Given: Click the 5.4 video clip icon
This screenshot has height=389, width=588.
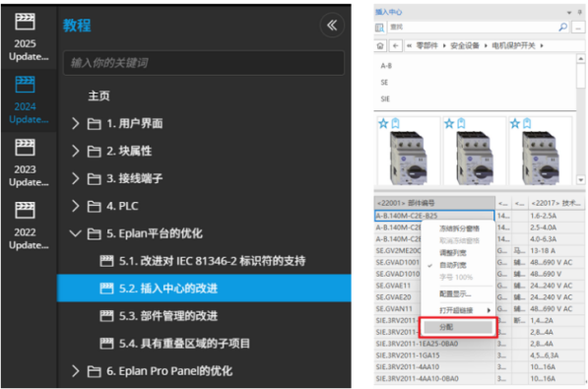Looking at the screenshot, I should click(106, 344).
